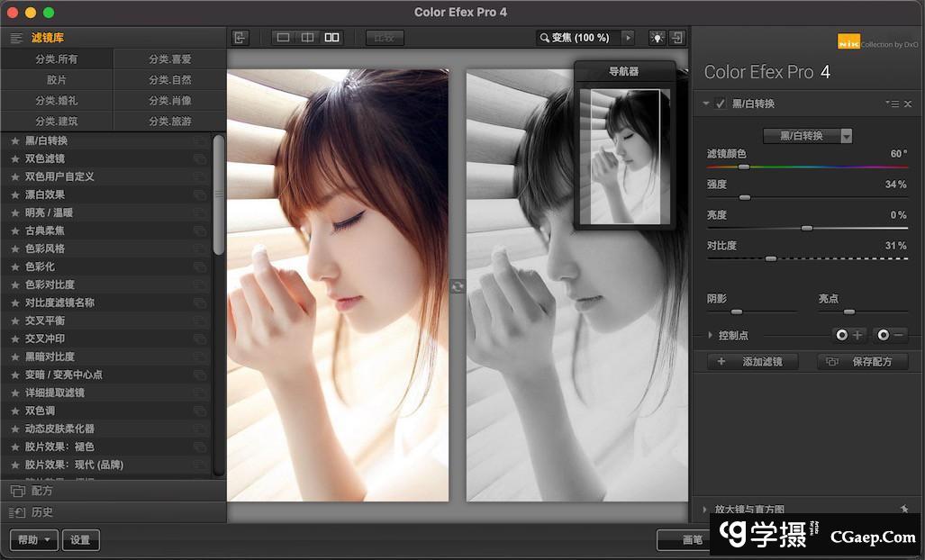Click the lightbulb background color icon

click(x=657, y=38)
